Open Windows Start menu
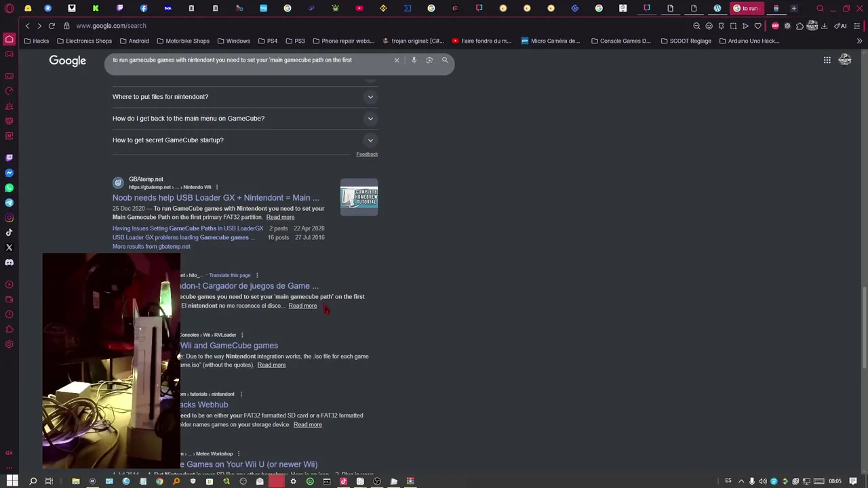 [12, 481]
